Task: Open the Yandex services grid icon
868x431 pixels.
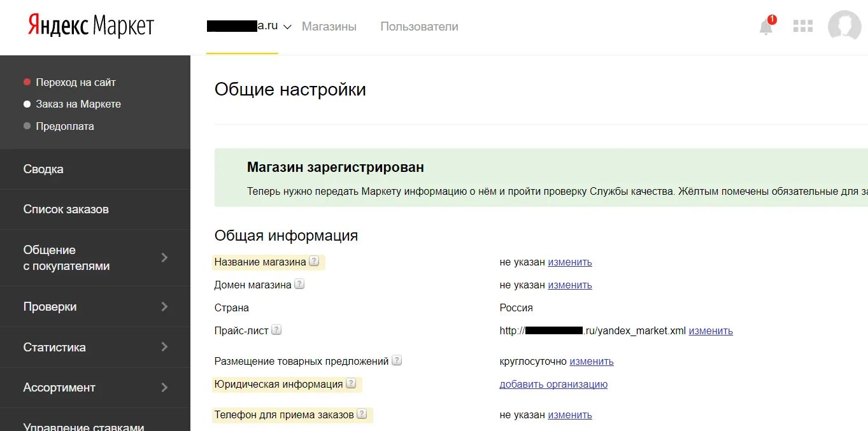Action: (803, 26)
